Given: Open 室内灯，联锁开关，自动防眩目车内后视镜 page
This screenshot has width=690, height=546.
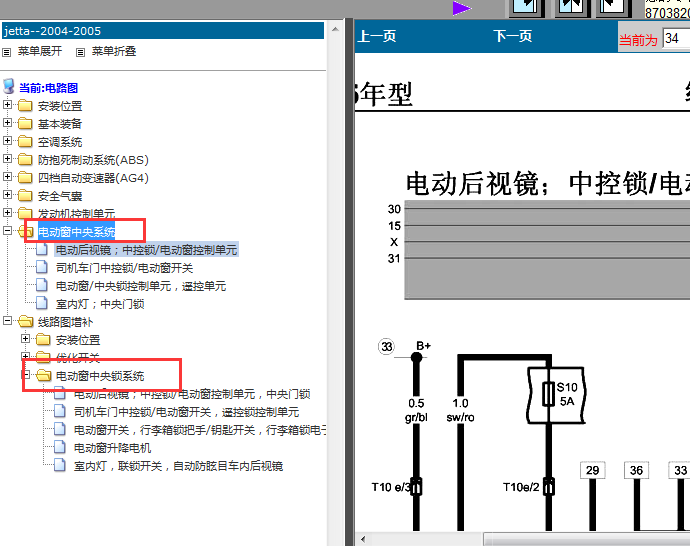Looking at the screenshot, I should click(178, 466).
